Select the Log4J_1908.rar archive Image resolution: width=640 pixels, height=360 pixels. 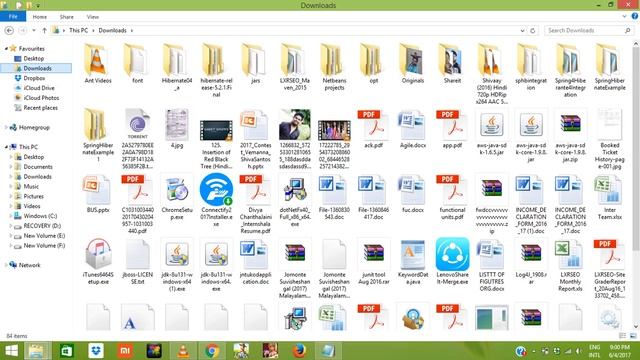tap(531, 261)
